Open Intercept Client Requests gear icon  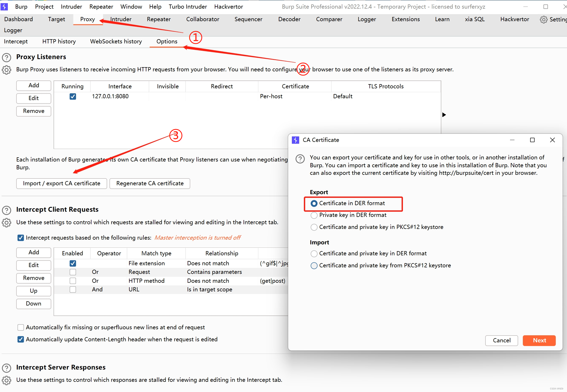(7, 223)
